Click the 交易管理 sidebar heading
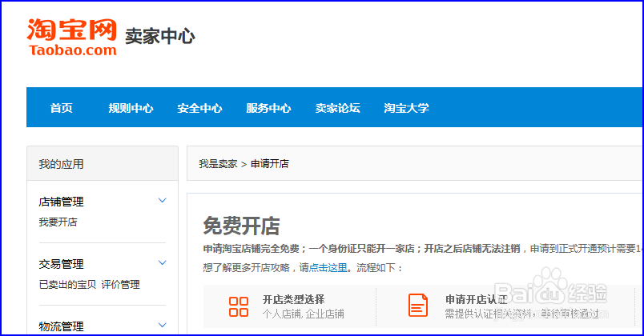This screenshot has width=644, height=336. [x=61, y=264]
